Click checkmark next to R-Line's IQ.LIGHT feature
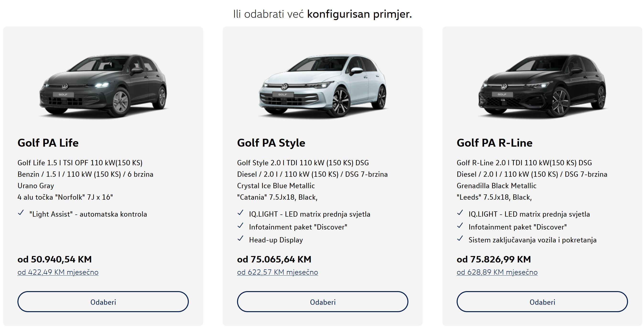Viewport: 644px width, 331px height. [x=460, y=213]
